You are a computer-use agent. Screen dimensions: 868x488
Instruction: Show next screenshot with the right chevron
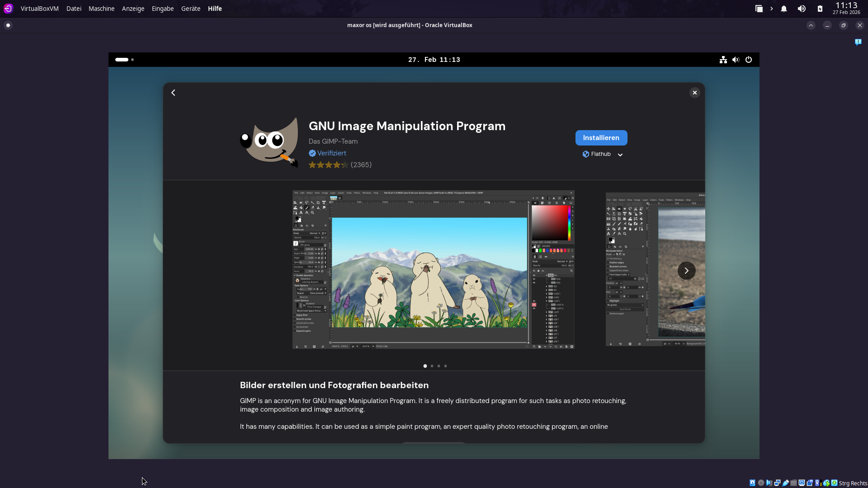(x=686, y=271)
